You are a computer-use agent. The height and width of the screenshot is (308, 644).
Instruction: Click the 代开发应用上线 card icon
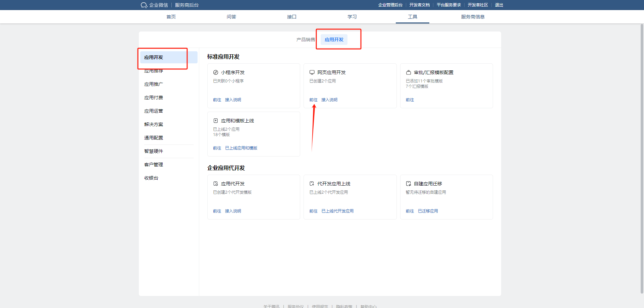pyautogui.click(x=312, y=184)
